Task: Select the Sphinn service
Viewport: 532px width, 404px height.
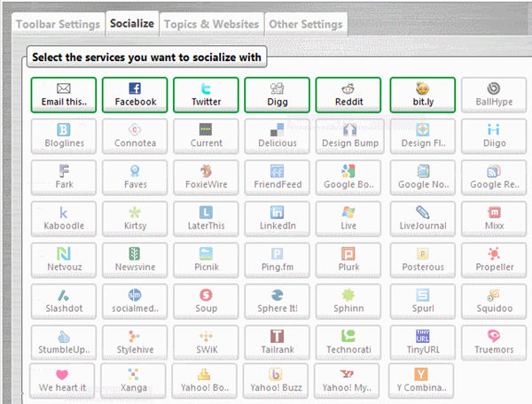Action: coord(348,301)
